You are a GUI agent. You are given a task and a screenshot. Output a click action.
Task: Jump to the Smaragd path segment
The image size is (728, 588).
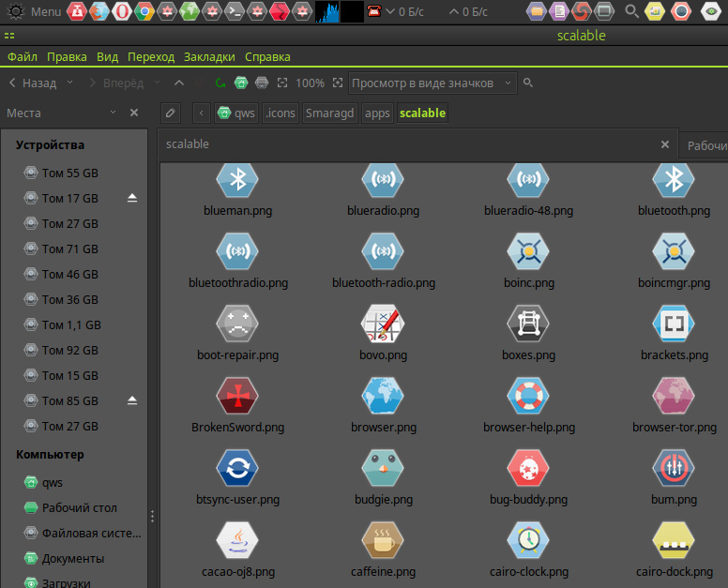pos(329,113)
